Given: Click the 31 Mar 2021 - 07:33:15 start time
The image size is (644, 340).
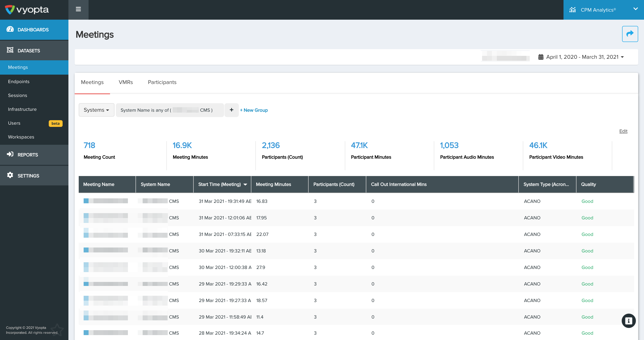Looking at the screenshot, I should click(x=225, y=234).
